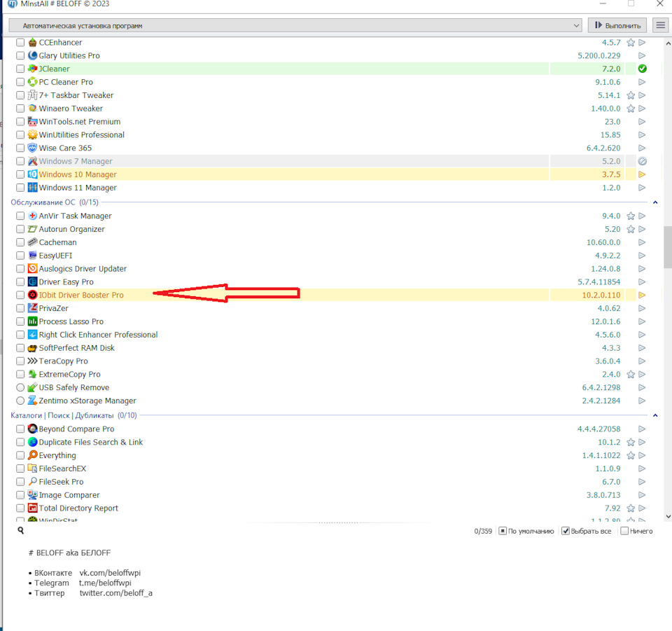
Task: Click the Wise Care 365 shield icon
Action: pyautogui.click(x=33, y=148)
